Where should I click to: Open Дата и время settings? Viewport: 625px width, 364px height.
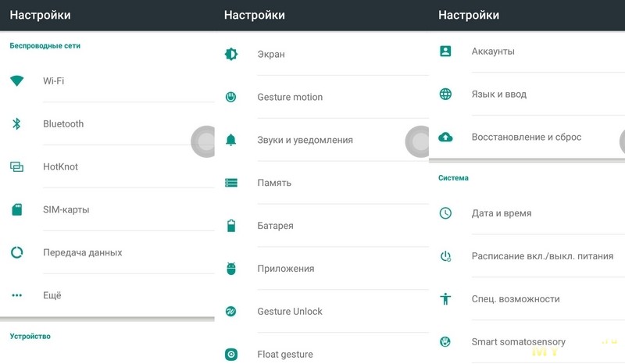pos(502,213)
